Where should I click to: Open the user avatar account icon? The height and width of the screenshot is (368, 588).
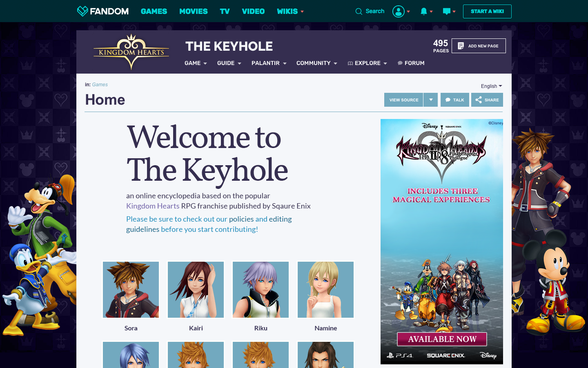399,11
